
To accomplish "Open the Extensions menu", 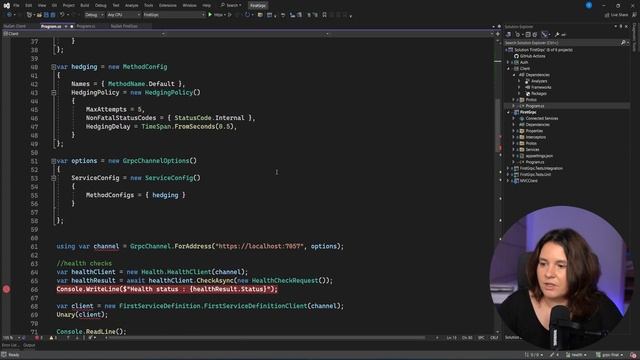I will (x=168, y=5).
